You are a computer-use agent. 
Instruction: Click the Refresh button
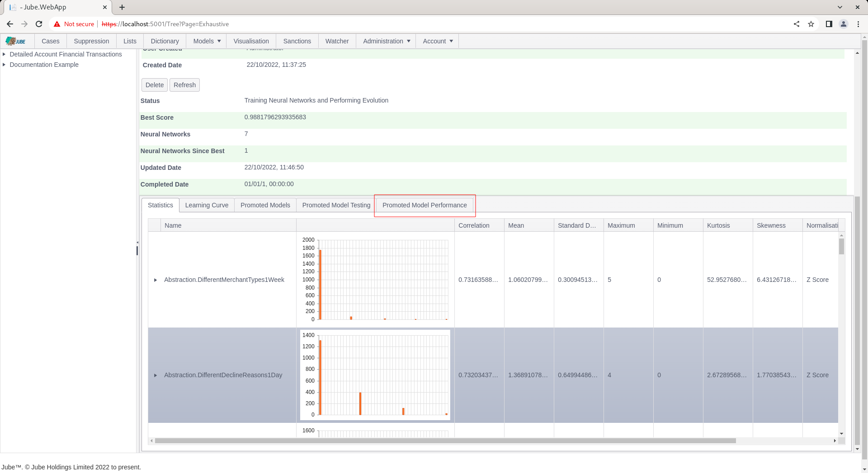(x=184, y=85)
